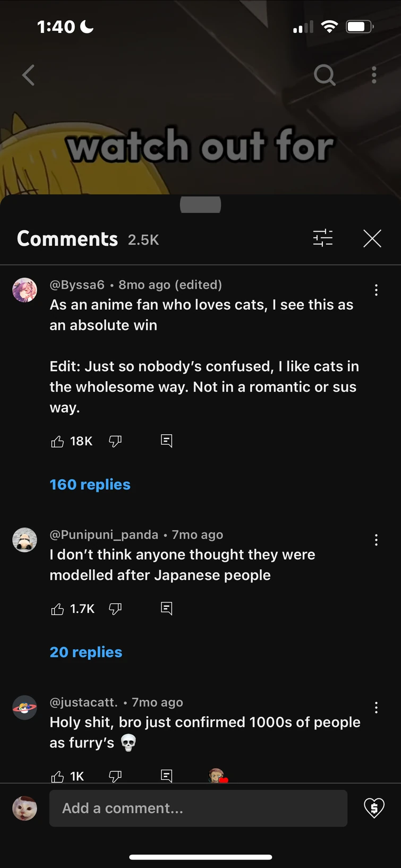Viewport: 401px width, 868px height.
Task: Show the 20 replies under @Punipuni_panda
Action: click(x=86, y=652)
